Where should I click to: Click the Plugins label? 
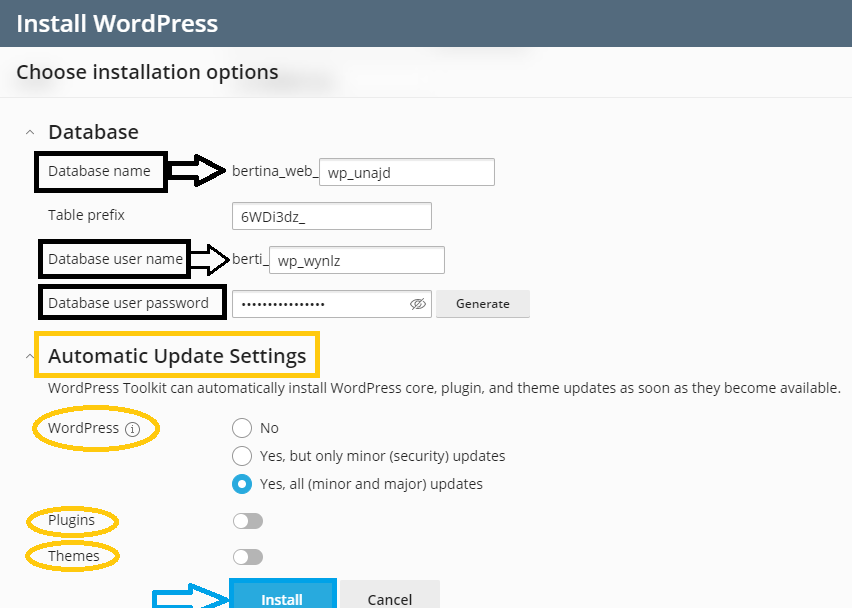click(71, 521)
